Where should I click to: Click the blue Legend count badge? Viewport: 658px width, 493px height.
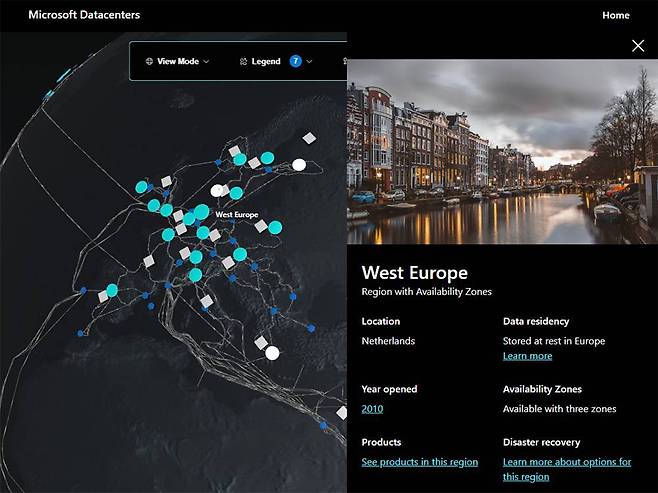[296, 61]
